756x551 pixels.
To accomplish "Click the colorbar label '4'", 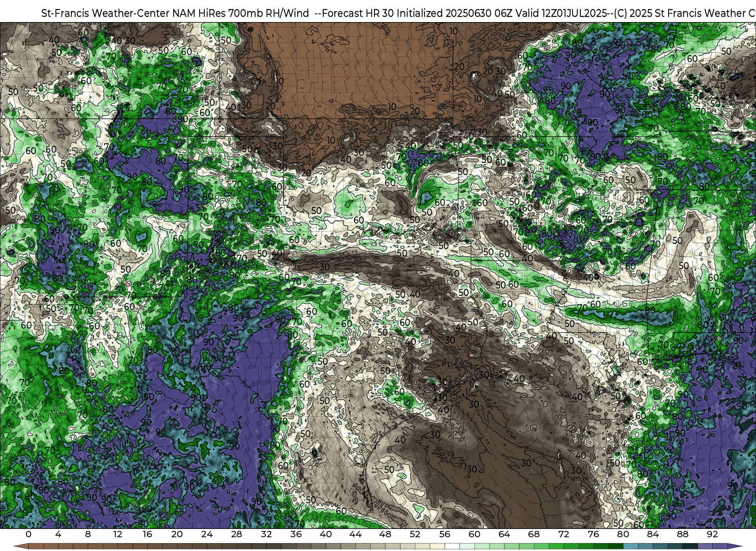I will point(58,534).
